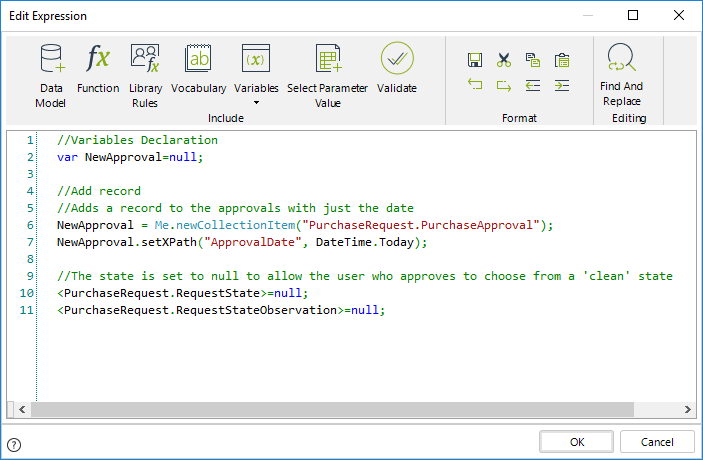Screen dimensions: 703x460
Task: Click the '//Variables Declaration' comment line
Action: pyautogui.click(x=137, y=140)
